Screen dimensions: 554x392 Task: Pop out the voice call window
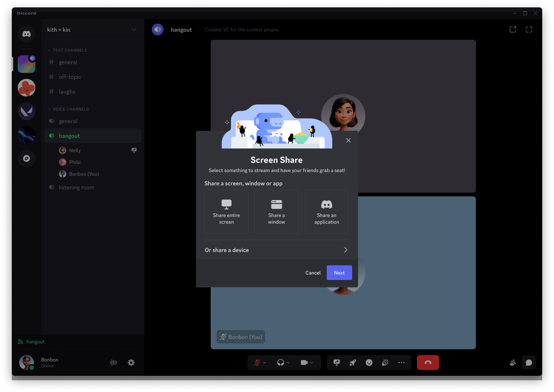(x=513, y=29)
